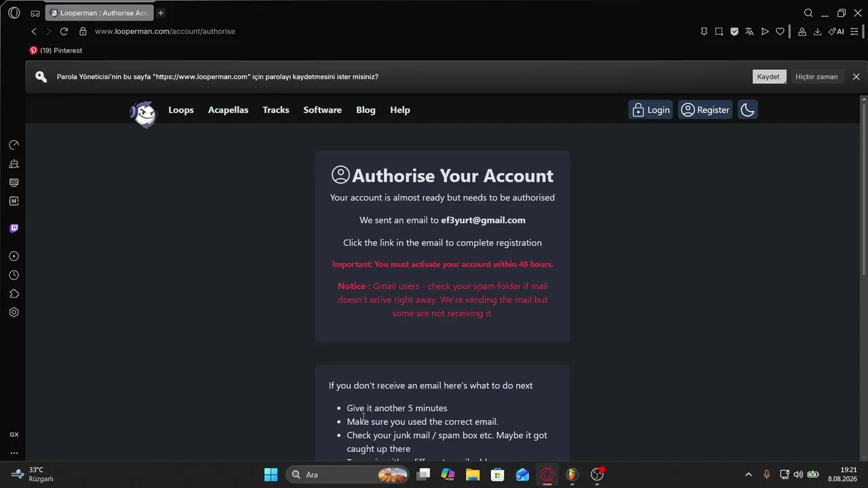Open the Tracks menu

[x=276, y=110]
